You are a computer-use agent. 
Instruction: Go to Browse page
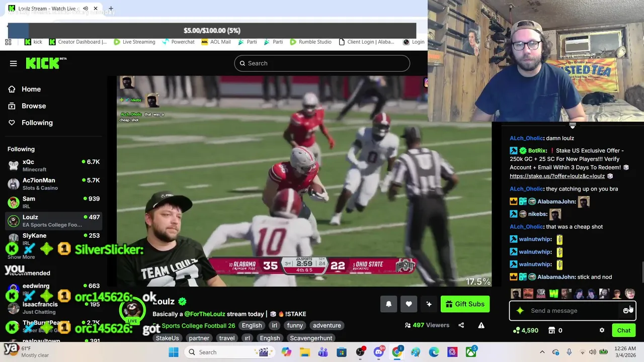click(34, 106)
